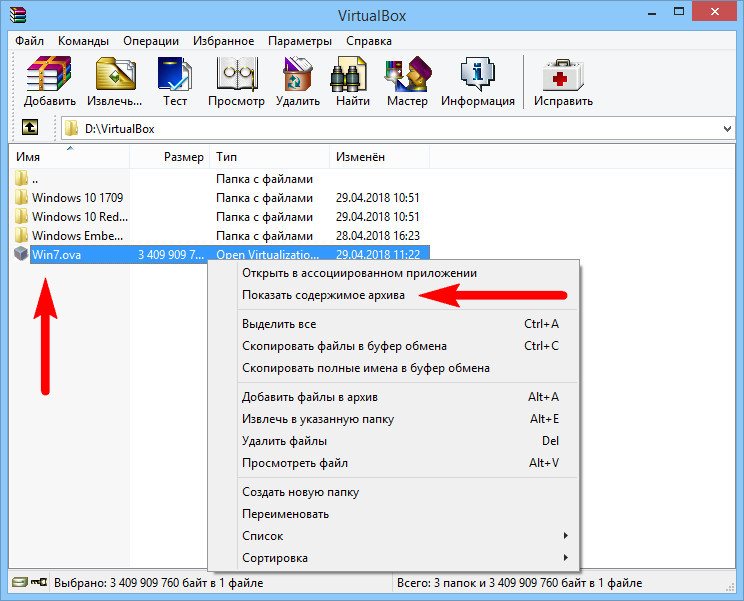
Task: Show archive Информация (Info) icon
Action: coord(477,74)
